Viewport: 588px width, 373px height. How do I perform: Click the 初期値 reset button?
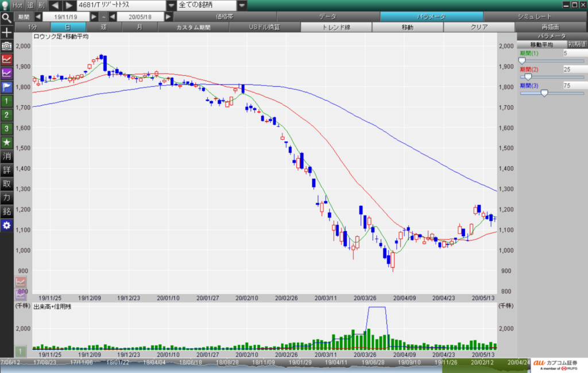pos(577,44)
